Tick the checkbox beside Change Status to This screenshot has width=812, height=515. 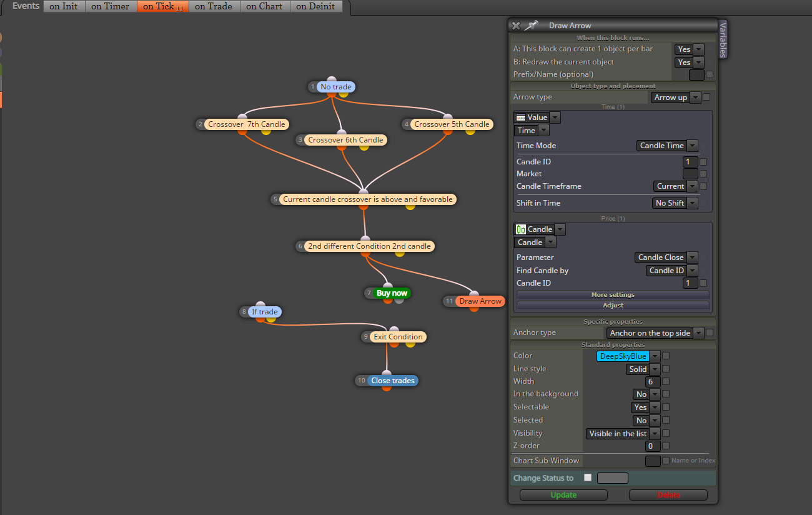(587, 477)
